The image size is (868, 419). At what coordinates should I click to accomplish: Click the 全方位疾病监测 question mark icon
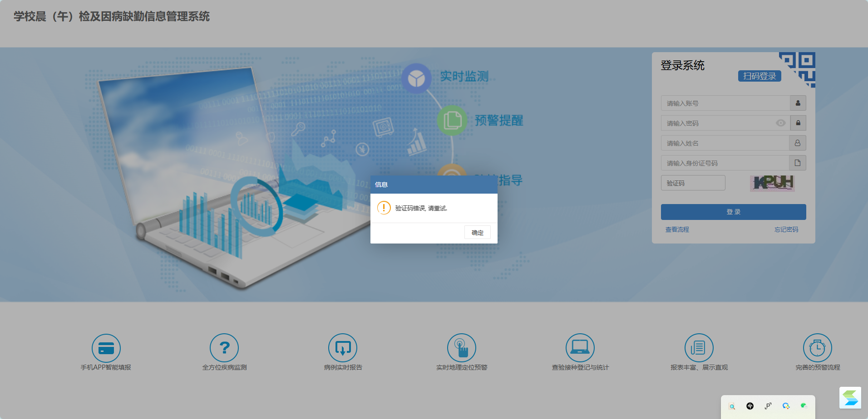click(224, 348)
